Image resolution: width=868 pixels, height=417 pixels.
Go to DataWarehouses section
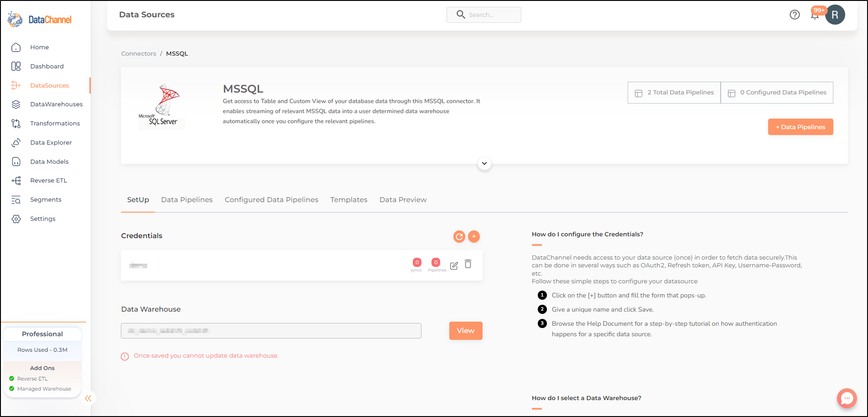point(57,104)
